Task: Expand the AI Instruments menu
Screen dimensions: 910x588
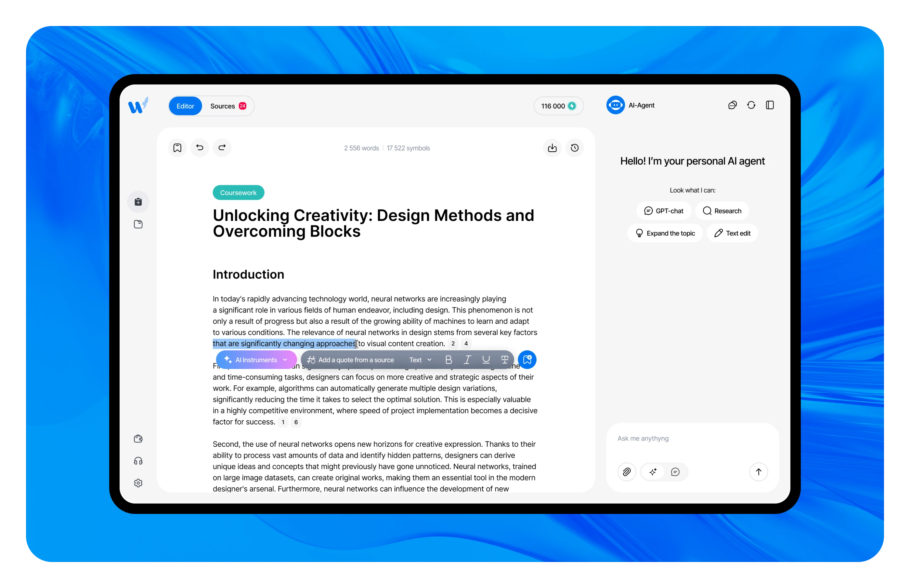Action: point(256,359)
